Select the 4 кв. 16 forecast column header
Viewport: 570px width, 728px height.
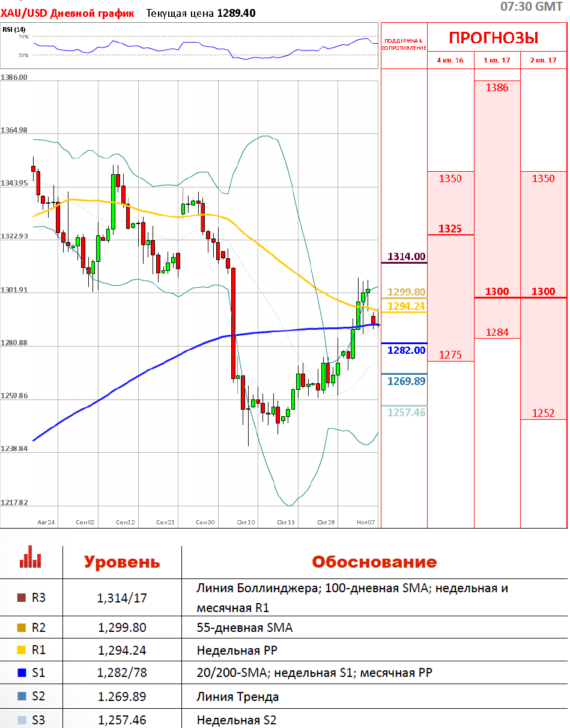pos(450,60)
